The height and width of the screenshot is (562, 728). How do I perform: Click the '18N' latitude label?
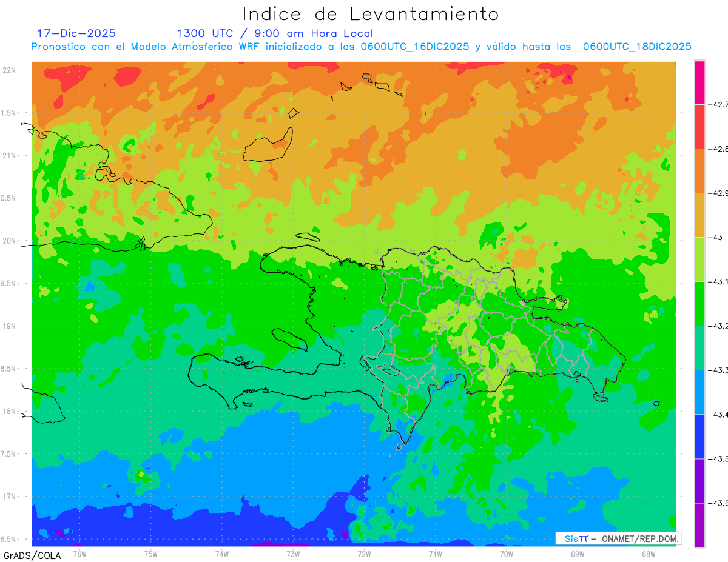pyautogui.click(x=10, y=411)
